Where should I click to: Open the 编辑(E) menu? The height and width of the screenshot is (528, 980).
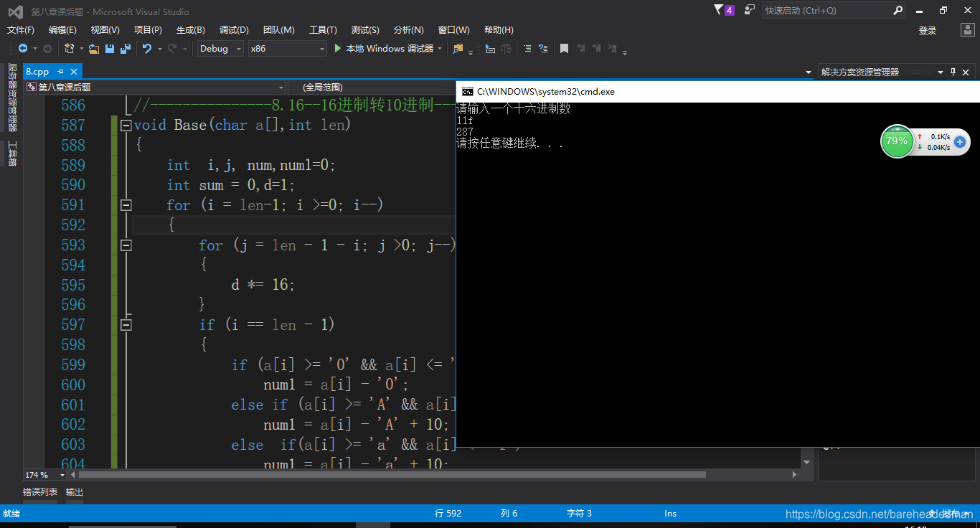pos(62,30)
